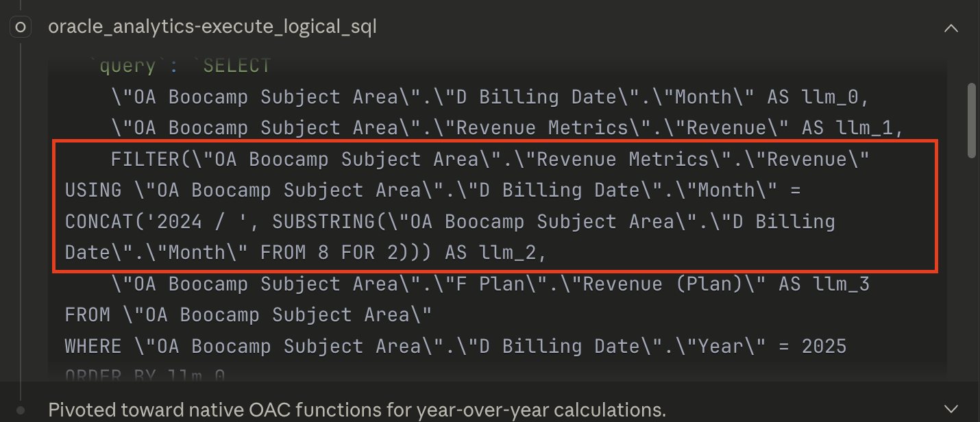
Task: Click the circular "O" Oracle tool icon
Action: click(x=20, y=27)
